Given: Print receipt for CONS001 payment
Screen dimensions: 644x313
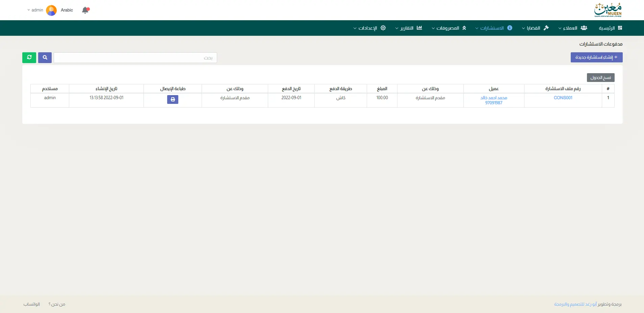Looking at the screenshot, I should (173, 99).
